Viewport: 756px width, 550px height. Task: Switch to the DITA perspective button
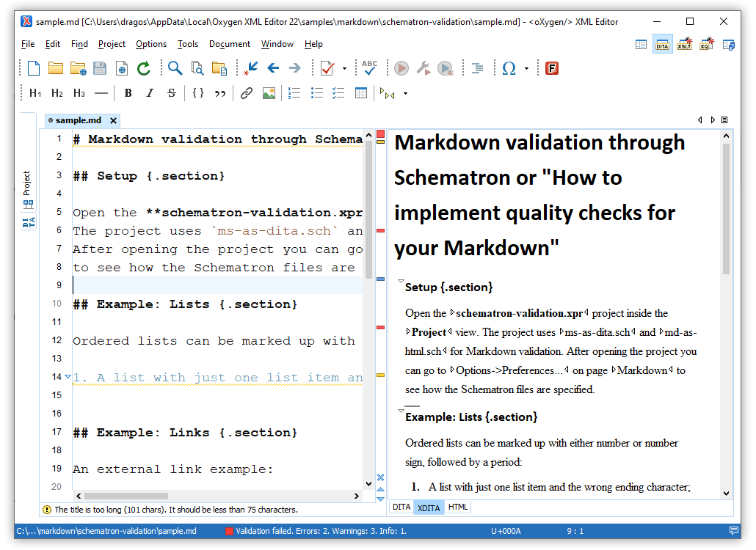click(663, 45)
